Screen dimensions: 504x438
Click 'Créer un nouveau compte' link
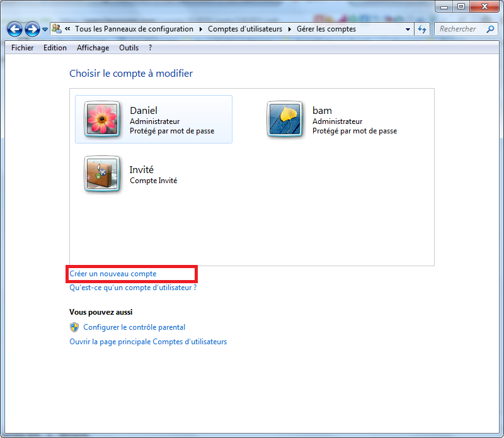(x=113, y=274)
